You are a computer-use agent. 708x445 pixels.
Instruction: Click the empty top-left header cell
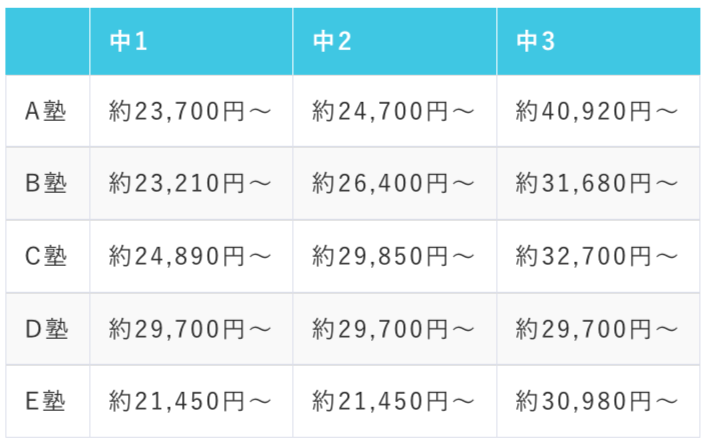[47, 42]
